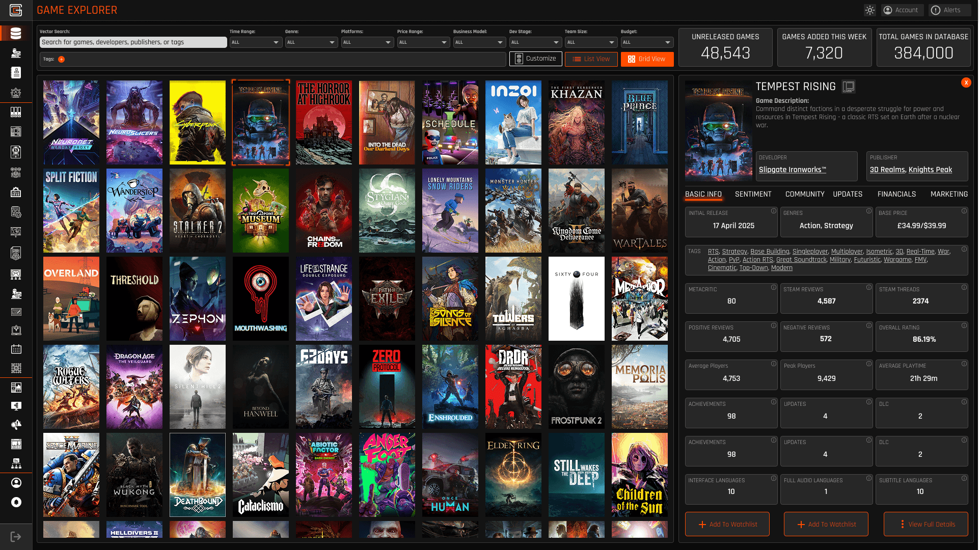980x550 pixels.
Task: Click the logout arrow icon
Action: click(x=16, y=537)
